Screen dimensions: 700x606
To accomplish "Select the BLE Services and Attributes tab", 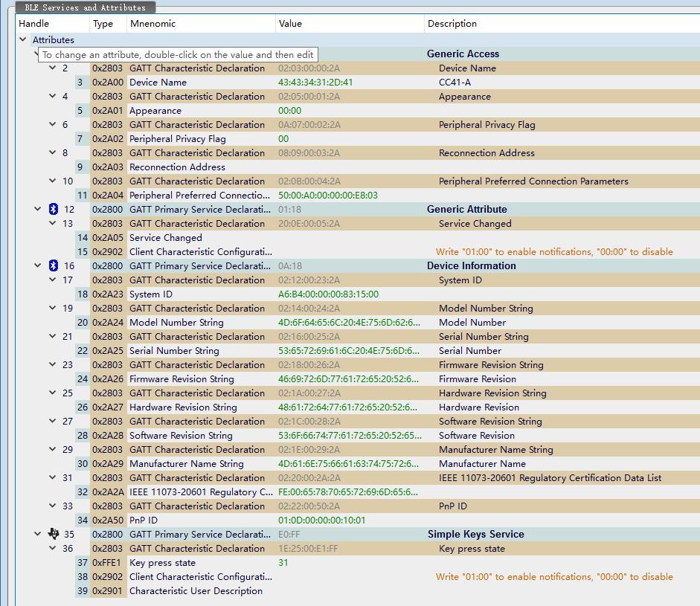I will [86, 7].
